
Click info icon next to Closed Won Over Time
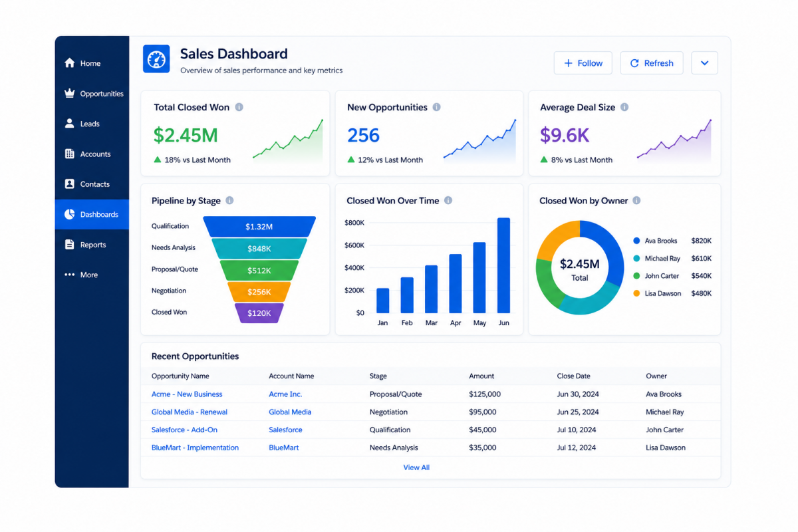(448, 200)
